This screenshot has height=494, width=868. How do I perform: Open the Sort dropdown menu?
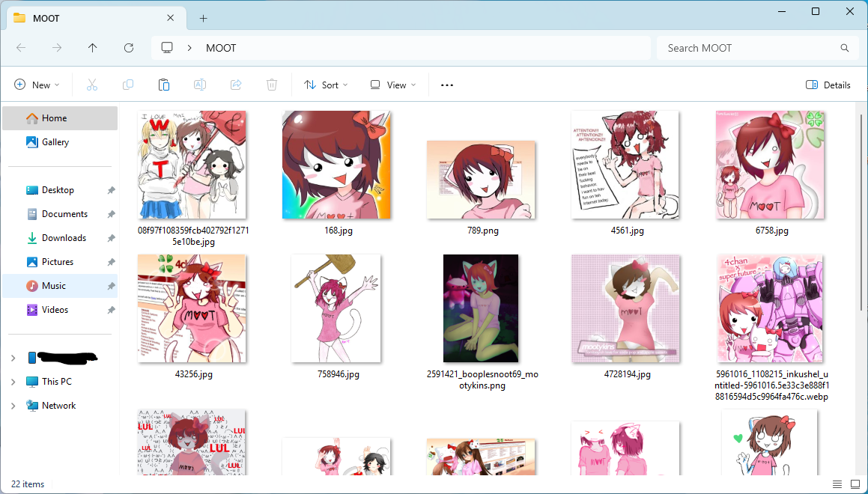pos(326,85)
